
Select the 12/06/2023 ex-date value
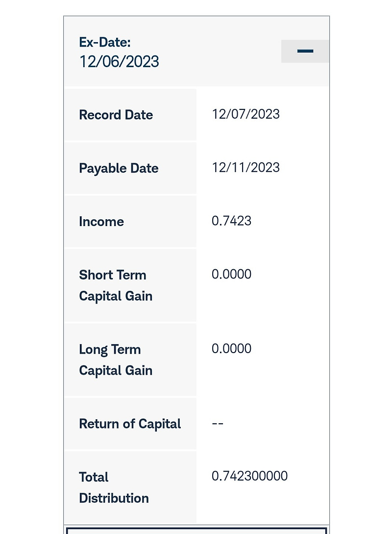[x=119, y=62]
